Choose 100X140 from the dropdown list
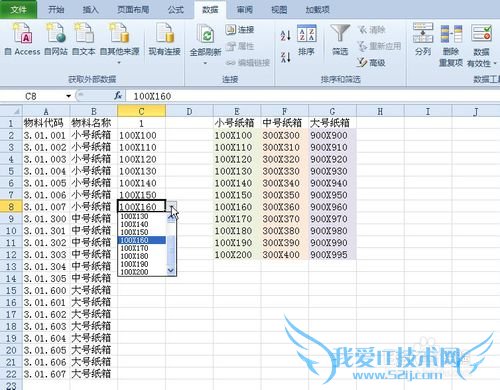This screenshot has height=390, width=500. [x=142, y=224]
